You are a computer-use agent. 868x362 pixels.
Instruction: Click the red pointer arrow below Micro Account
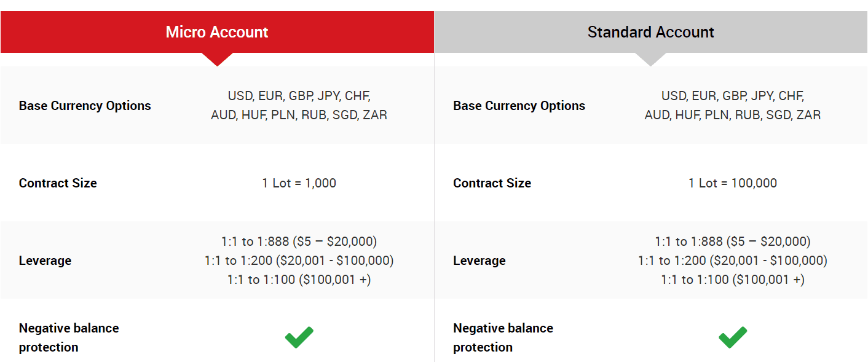(x=217, y=59)
